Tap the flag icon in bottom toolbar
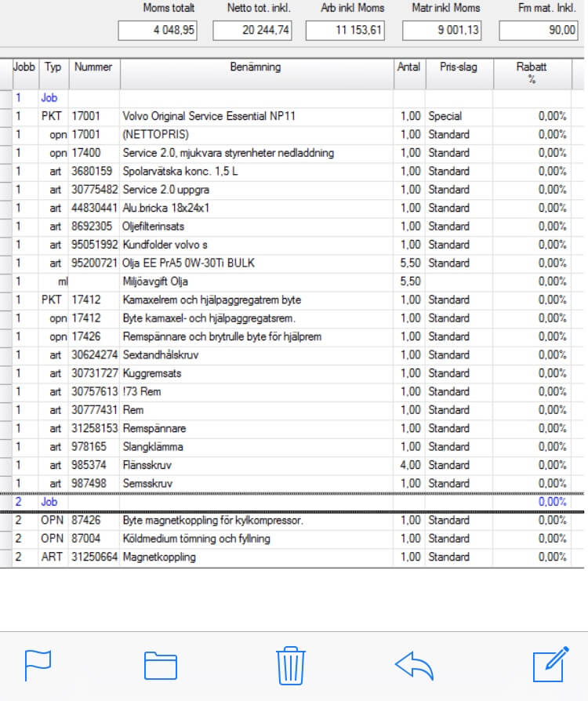Viewport: 588px width, 701px height. tap(38, 666)
